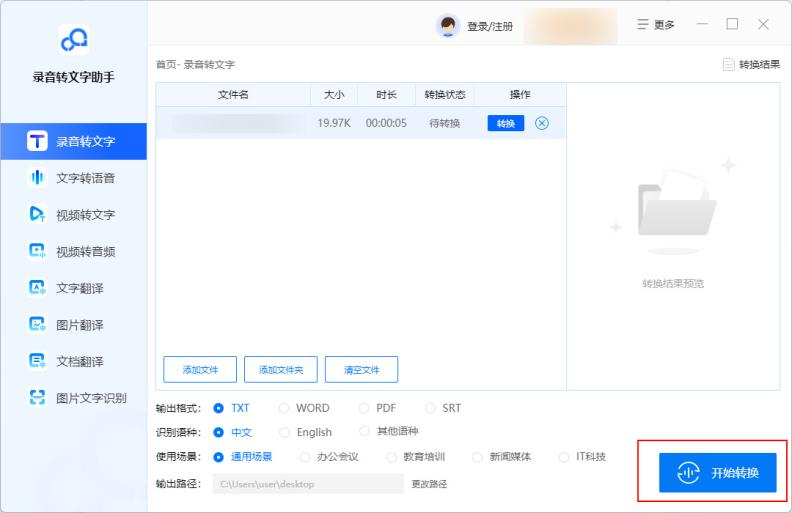Open the 图片文字识别 sidebar icon
The image size is (792, 513).
coord(37,398)
